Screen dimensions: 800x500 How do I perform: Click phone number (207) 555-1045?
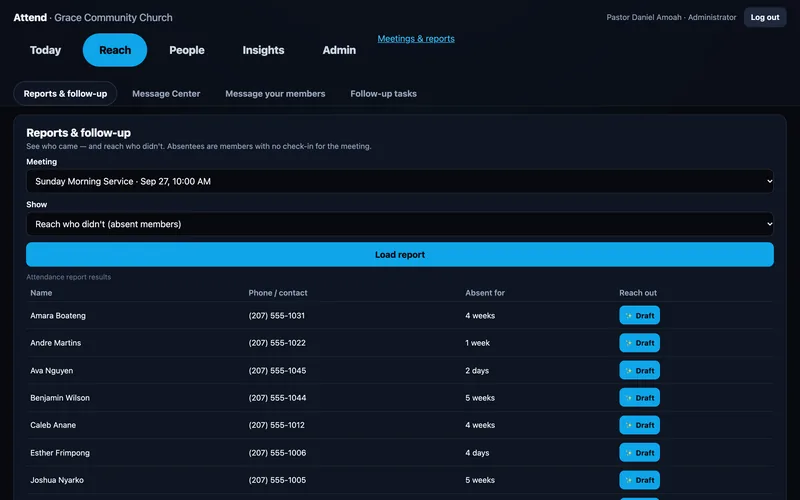(x=277, y=371)
